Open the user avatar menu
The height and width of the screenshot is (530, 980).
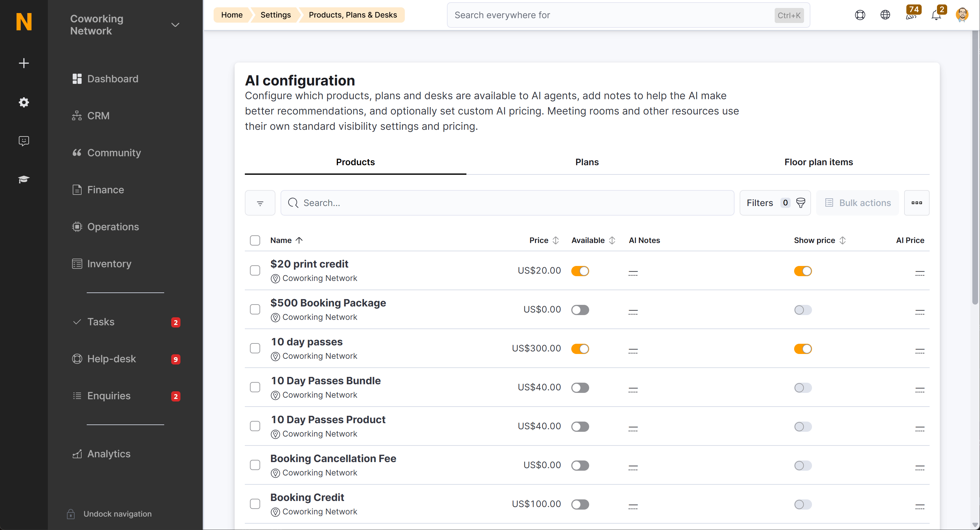(x=962, y=15)
